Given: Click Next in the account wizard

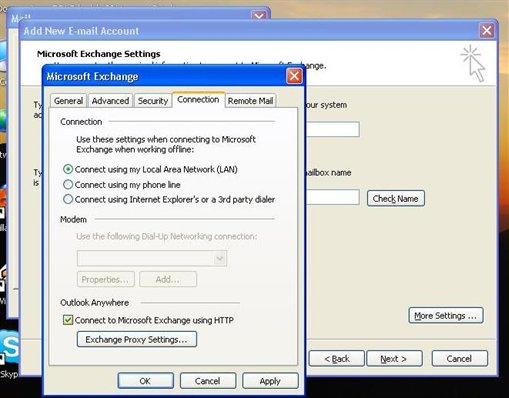Looking at the screenshot, I should pyautogui.click(x=394, y=359).
